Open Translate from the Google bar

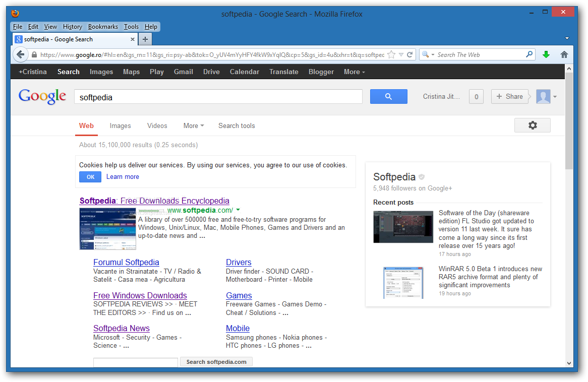tap(283, 72)
